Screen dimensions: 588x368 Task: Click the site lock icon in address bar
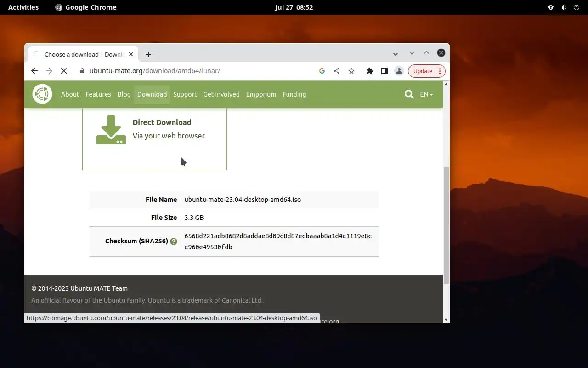click(82, 71)
